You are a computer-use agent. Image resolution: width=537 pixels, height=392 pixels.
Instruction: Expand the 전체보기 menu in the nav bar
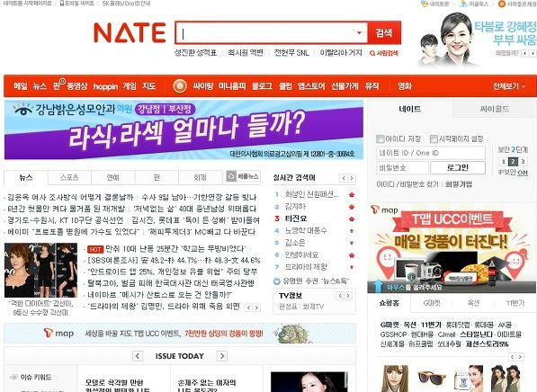click(509, 86)
